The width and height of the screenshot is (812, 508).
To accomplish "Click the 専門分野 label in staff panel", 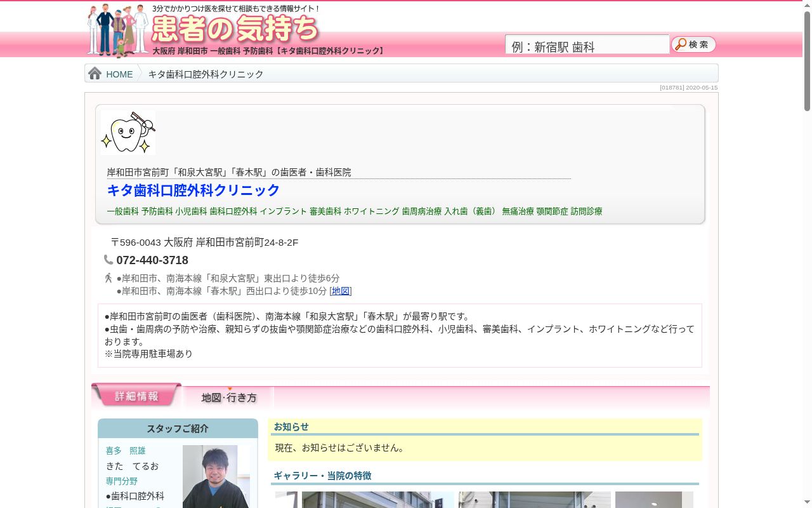I will click(x=122, y=481).
